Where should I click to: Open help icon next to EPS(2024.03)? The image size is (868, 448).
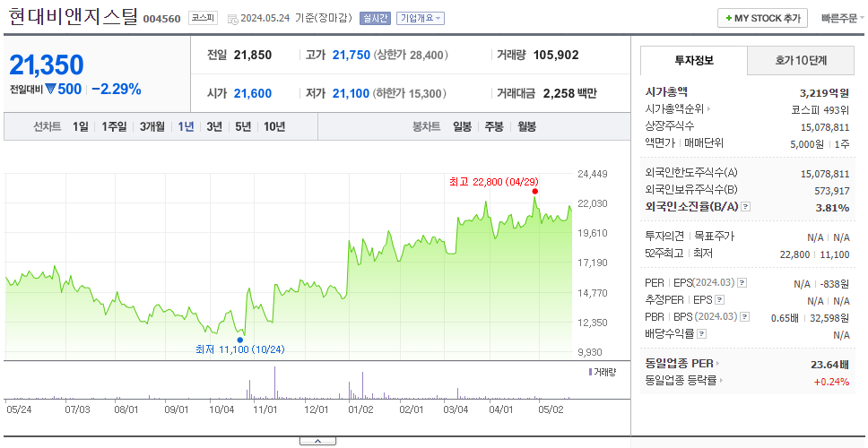point(742,283)
